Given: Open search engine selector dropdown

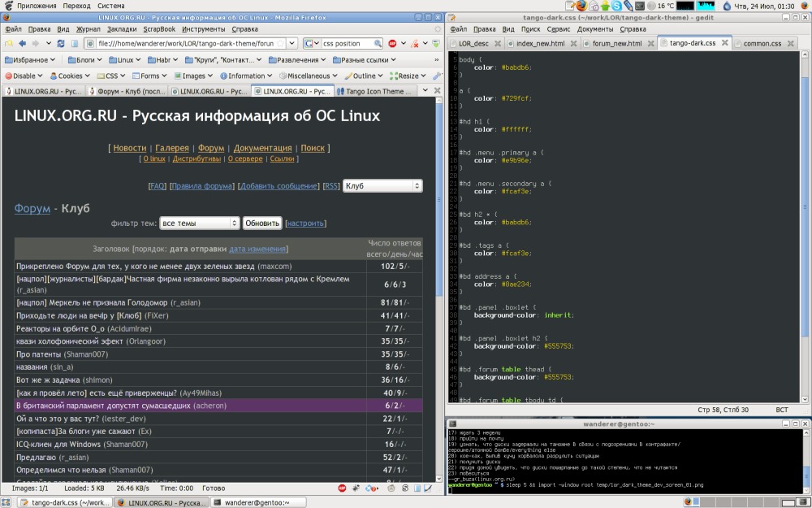Looking at the screenshot, I should [x=312, y=44].
